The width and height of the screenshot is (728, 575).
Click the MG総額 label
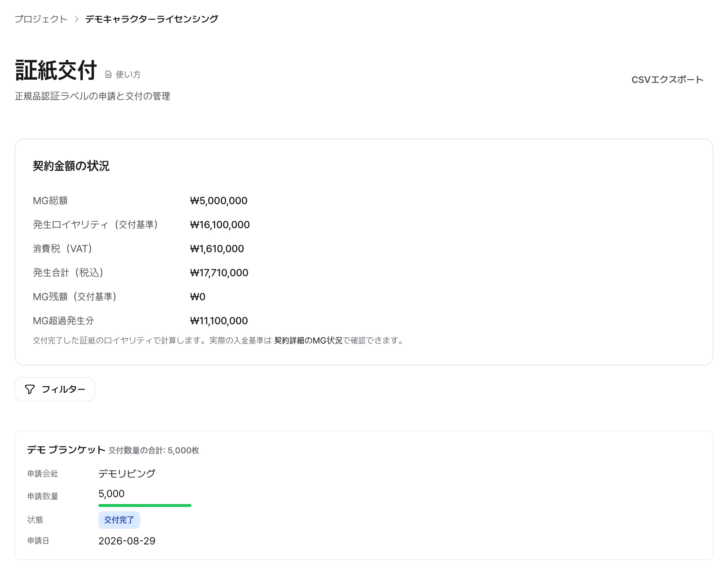[x=50, y=201]
